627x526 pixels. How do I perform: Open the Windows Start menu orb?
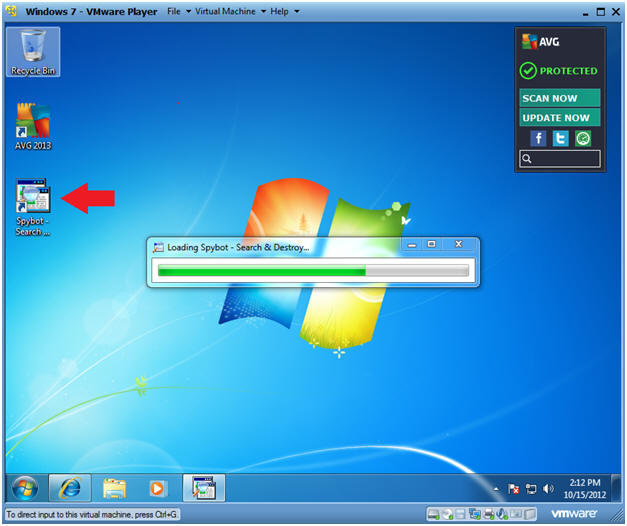click(x=25, y=488)
